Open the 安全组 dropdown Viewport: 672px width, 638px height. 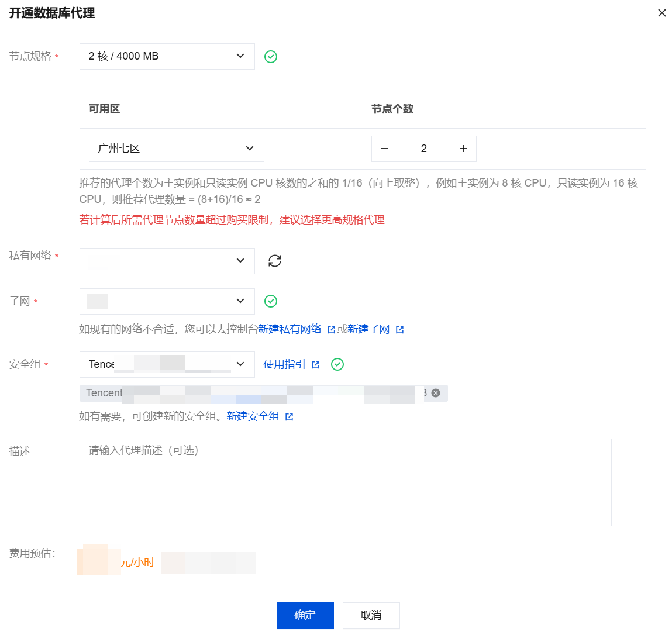pyautogui.click(x=167, y=365)
